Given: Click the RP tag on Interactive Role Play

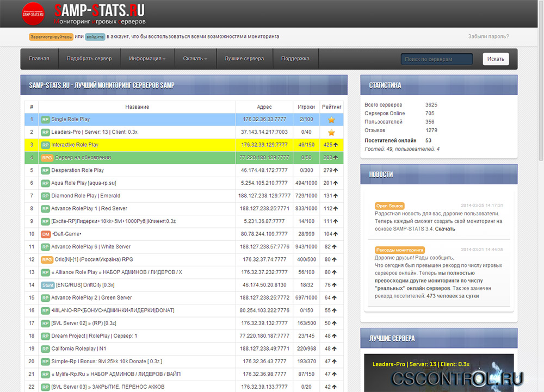Looking at the screenshot, I should tap(46, 145).
